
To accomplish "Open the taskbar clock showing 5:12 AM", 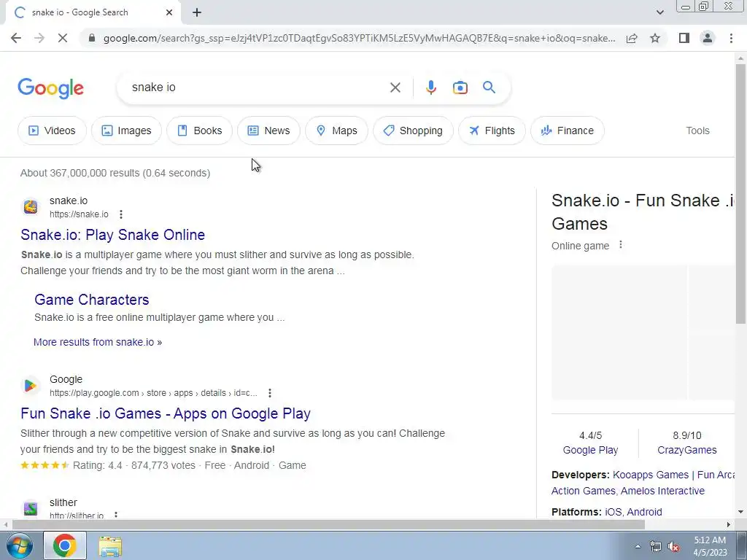I will (710, 546).
